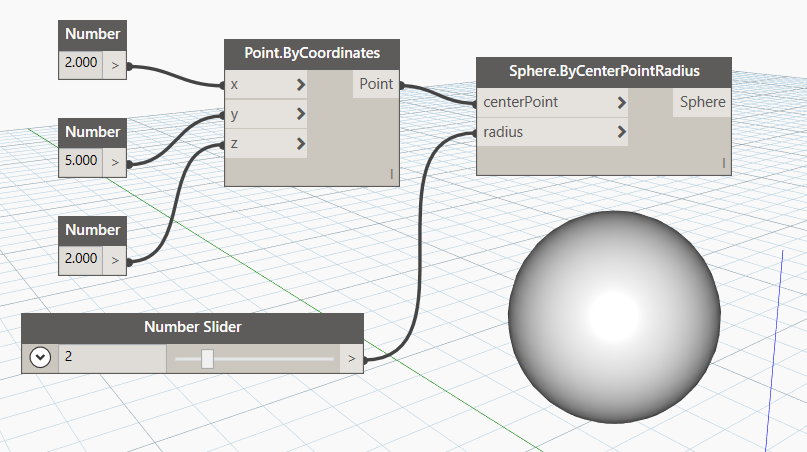807x452 pixels.
Task: Click output port of the bottom Number node above the slider
Action: 115,260
